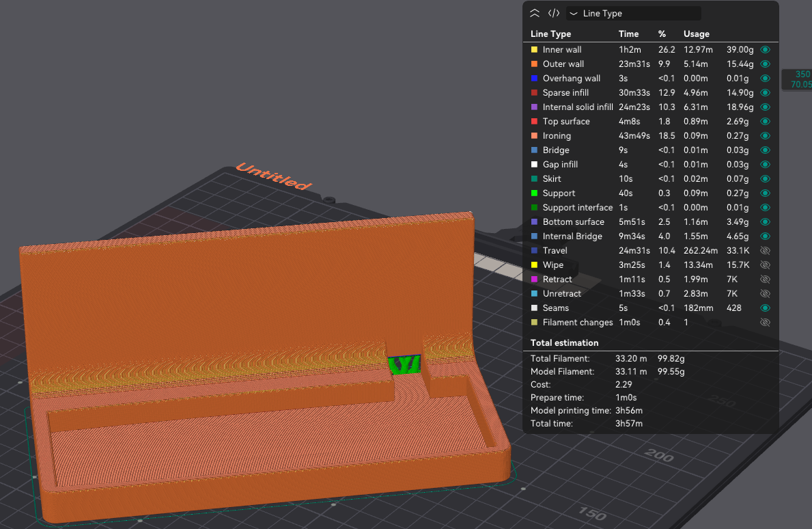Toggle Outer wall visibility eye
812x529 pixels.
click(x=765, y=64)
